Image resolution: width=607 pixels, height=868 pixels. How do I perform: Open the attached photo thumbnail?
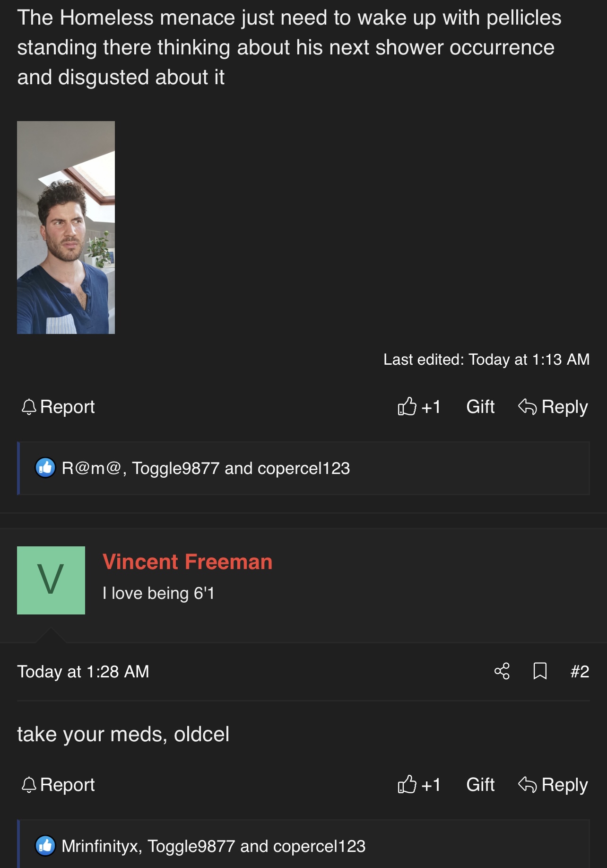tap(66, 228)
